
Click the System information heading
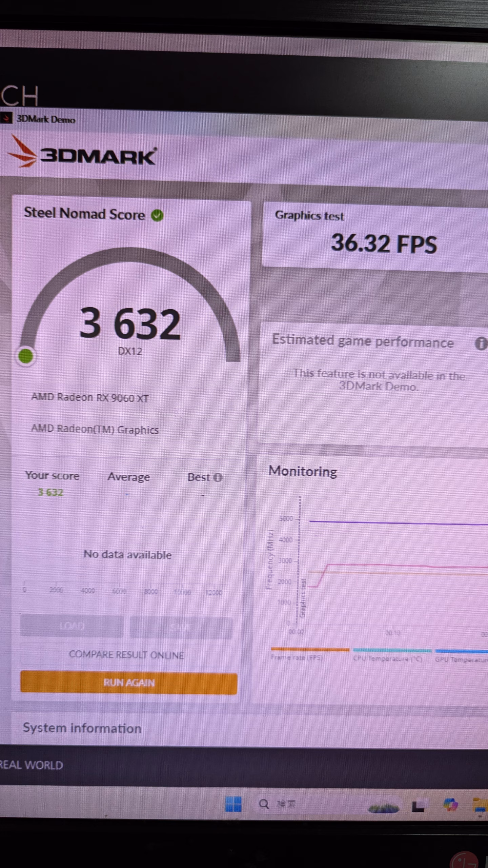click(82, 728)
